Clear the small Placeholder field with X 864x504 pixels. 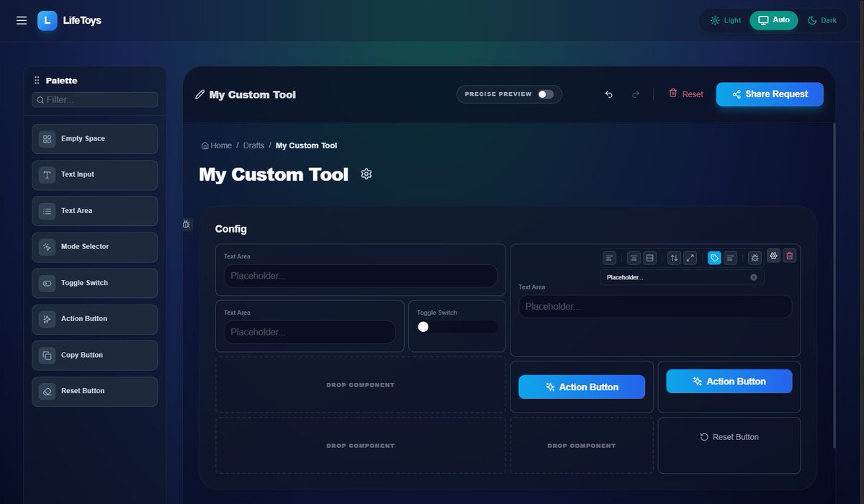[x=754, y=277]
